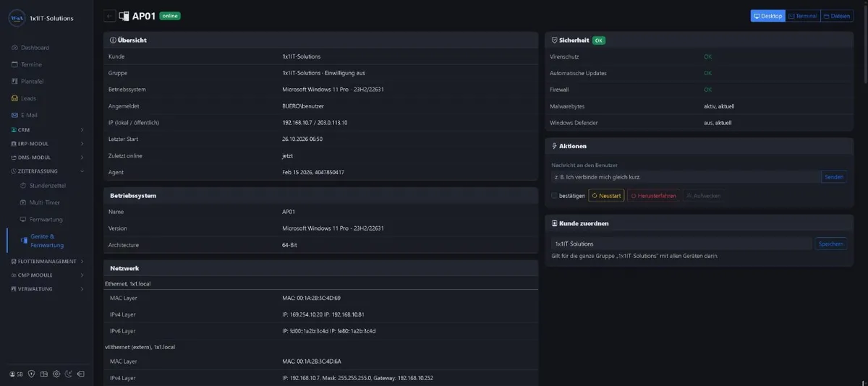The width and height of the screenshot is (868, 386).
Task: Click the 64-Bit architecture value
Action: (x=289, y=245)
